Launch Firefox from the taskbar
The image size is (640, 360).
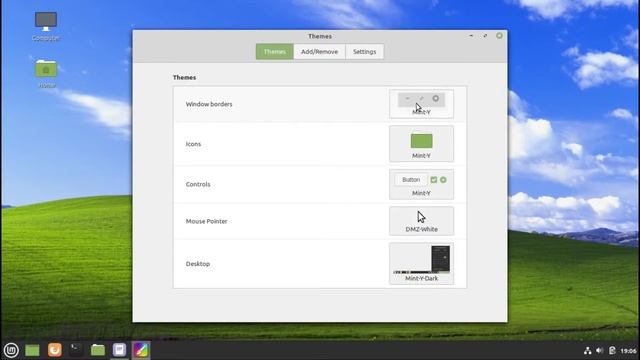pyautogui.click(x=55, y=350)
